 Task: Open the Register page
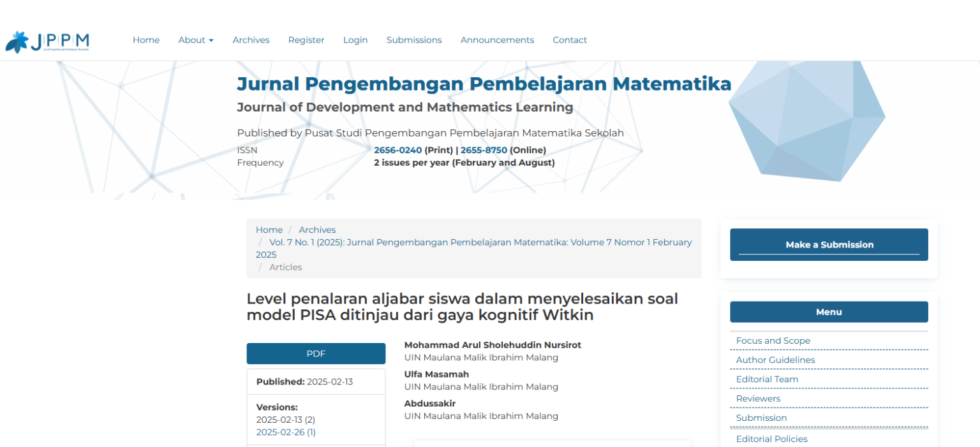coord(306,40)
